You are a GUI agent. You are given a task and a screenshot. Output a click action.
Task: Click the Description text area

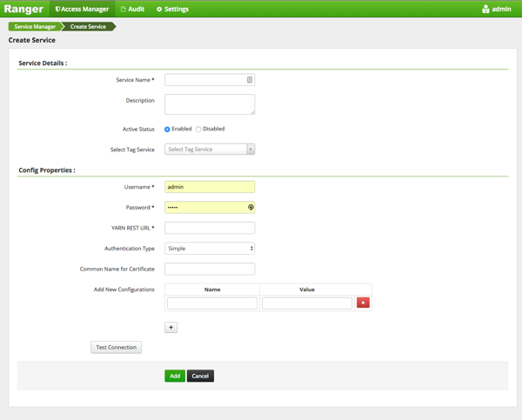pyautogui.click(x=210, y=104)
